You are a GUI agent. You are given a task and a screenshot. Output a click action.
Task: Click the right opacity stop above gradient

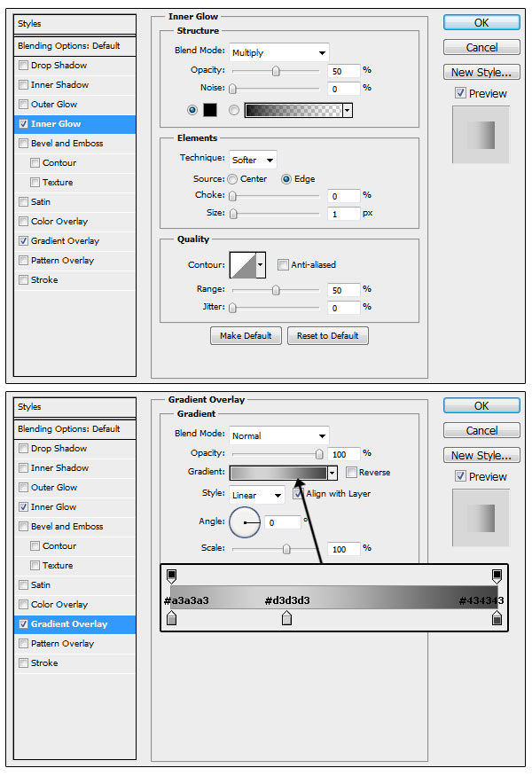pyautogui.click(x=497, y=576)
